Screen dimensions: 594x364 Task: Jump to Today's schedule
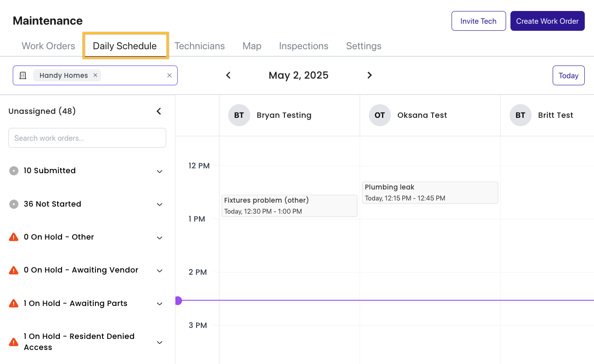[568, 76]
